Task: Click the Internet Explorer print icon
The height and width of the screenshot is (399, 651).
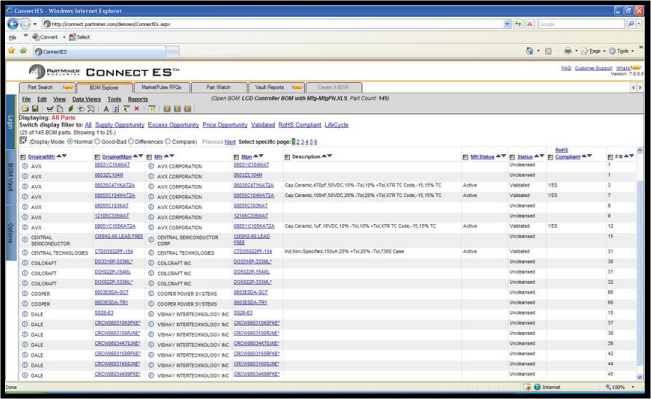Action: pos(568,51)
